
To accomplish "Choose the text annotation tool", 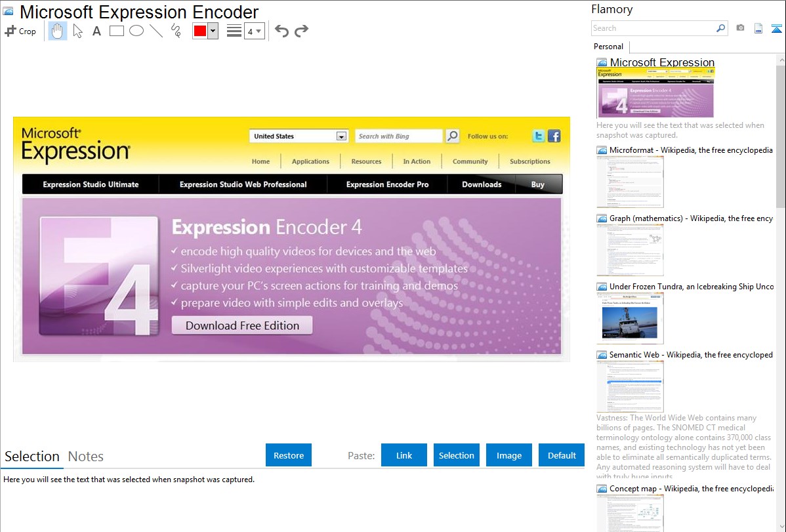I will [x=96, y=31].
